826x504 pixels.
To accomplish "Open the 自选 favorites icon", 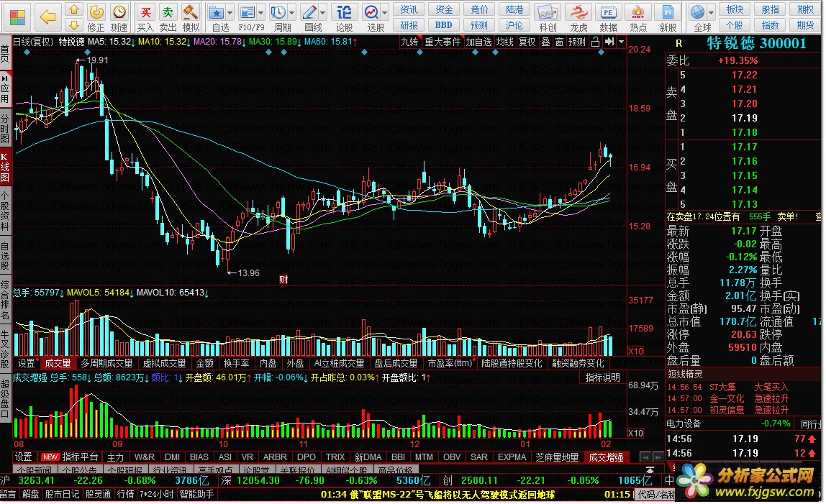I will 217,17.
